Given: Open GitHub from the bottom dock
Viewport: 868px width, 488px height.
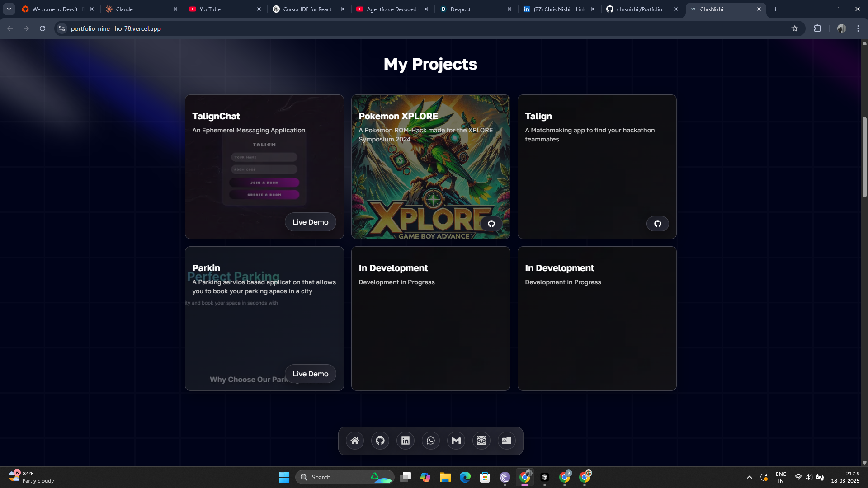Looking at the screenshot, I should [380, 441].
